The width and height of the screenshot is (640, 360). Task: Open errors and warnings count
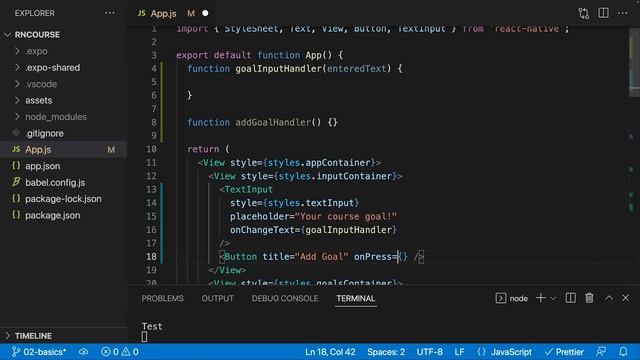pos(120,352)
